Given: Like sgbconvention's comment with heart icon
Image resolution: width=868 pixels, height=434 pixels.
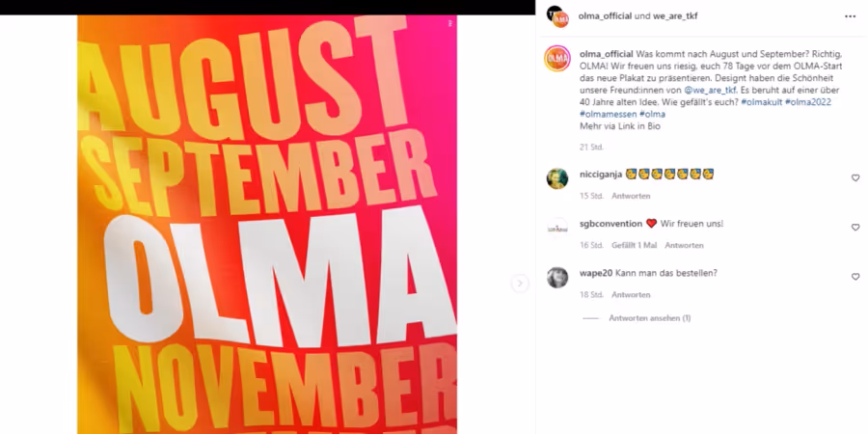Looking at the screenshot, I should (x=855, y=228).
